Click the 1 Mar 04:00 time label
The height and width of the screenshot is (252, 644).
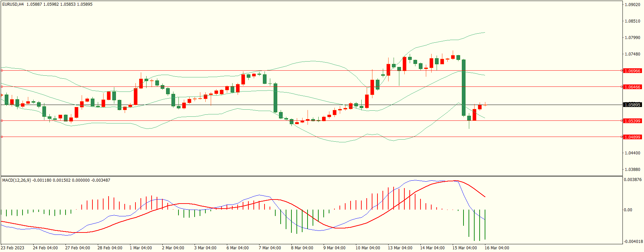coord(141,248)
